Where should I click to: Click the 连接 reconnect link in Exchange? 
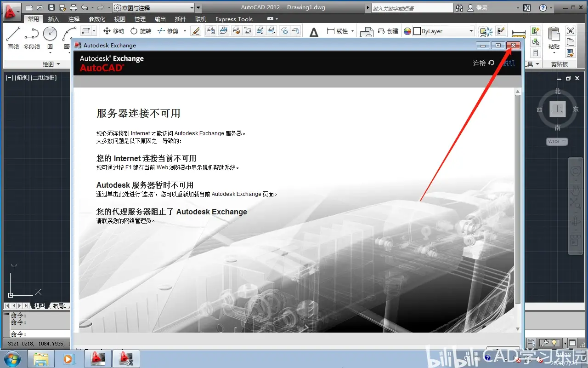click(484, 63)
